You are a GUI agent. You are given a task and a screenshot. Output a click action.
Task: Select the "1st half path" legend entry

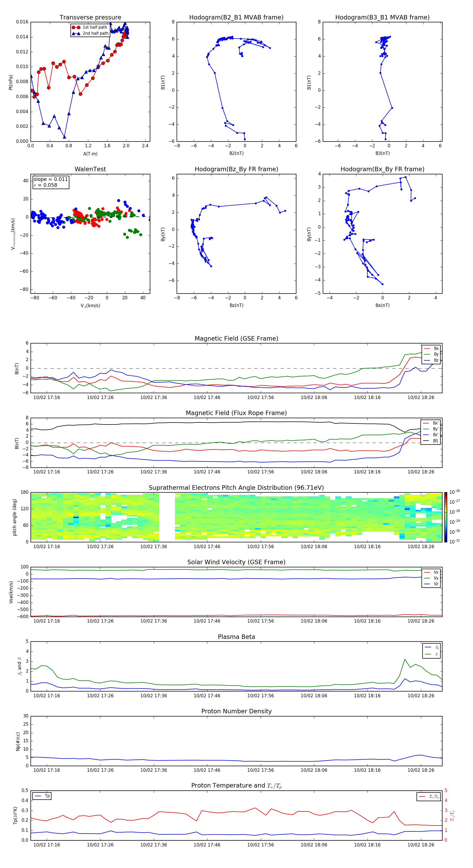pos(90,27)
